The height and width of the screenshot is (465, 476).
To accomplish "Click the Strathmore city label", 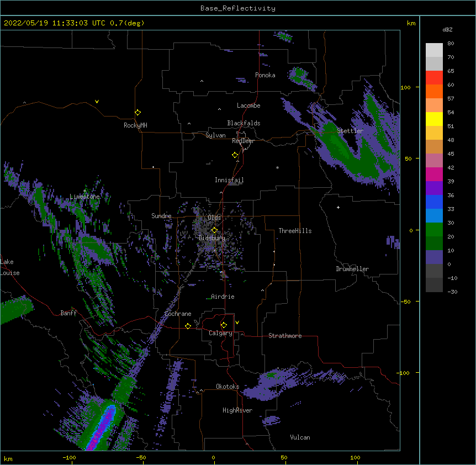I will coord(285,336).
